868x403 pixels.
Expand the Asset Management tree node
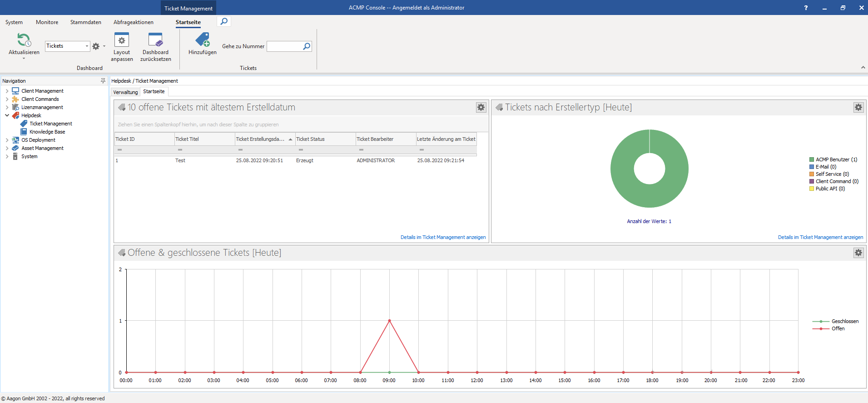(x=7, y=148)
